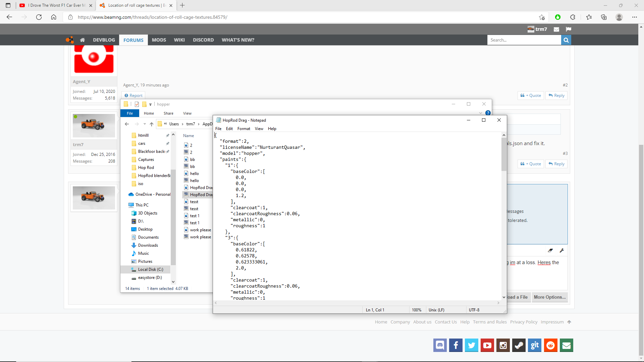
Task: Select the Downloads folder in Explorer navigation pane
Action: [148, 245]
